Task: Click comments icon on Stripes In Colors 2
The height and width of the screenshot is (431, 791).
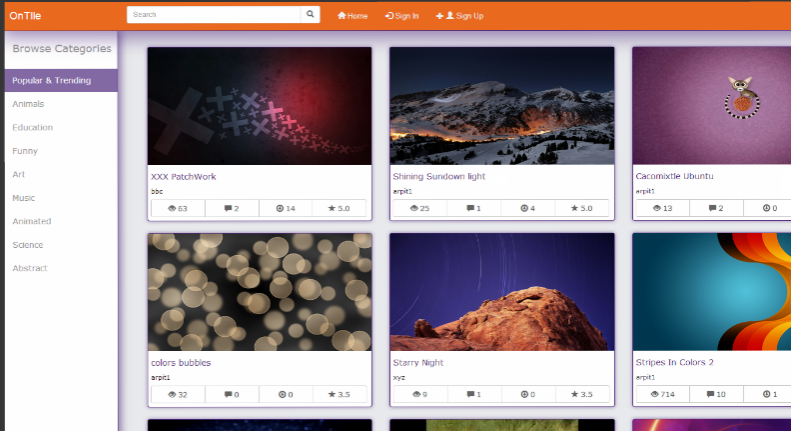Action: point(710,394)
